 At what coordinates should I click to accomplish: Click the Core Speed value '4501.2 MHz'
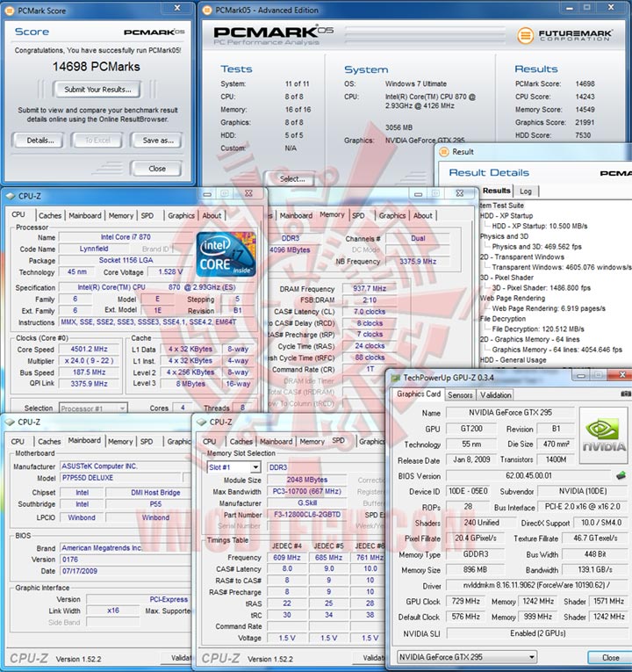pos(89,350)
